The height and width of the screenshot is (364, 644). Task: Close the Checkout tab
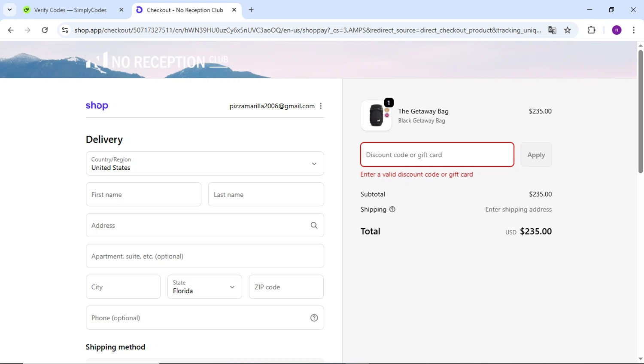234,10
